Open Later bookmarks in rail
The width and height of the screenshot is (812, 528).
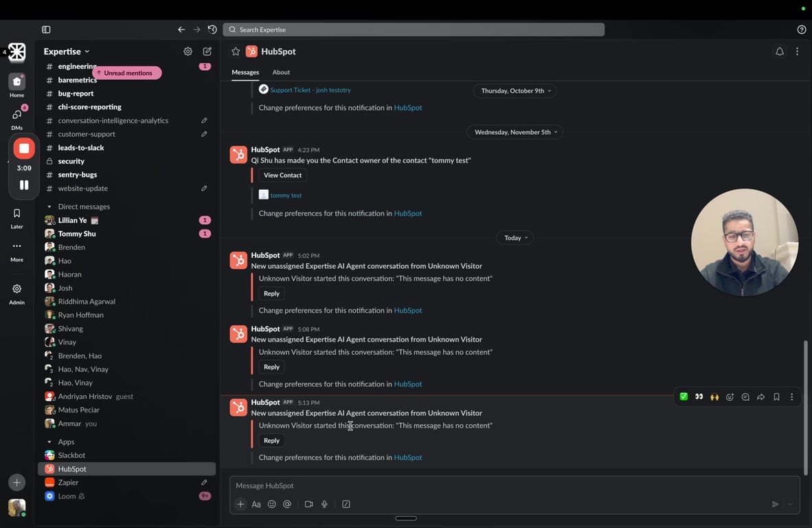point(16,218)
